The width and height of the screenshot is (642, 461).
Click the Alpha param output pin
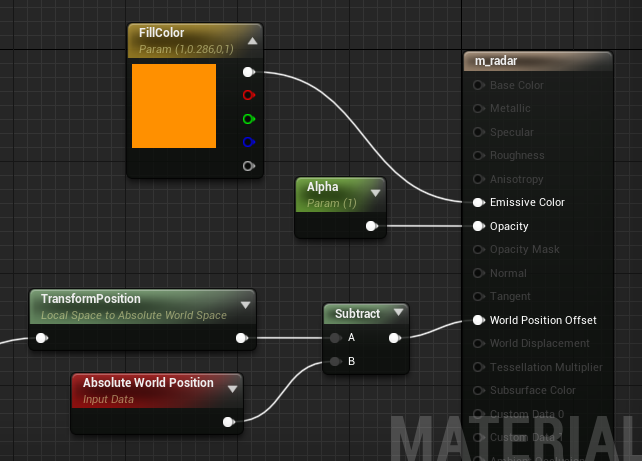[371, 226]
